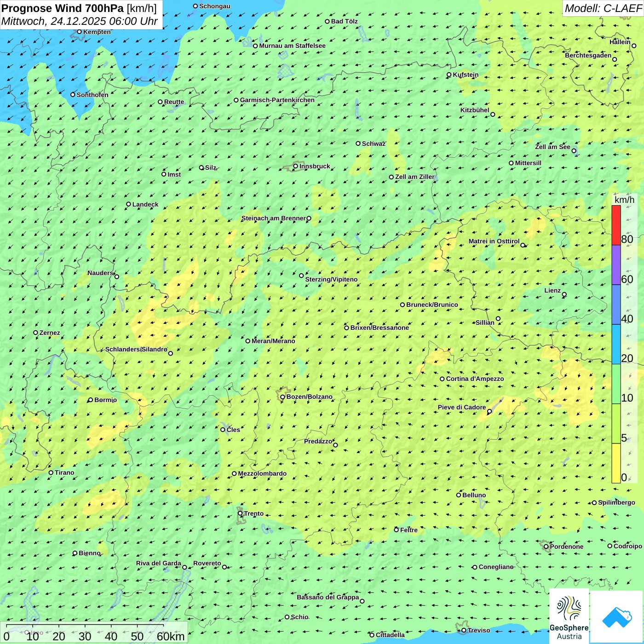Click the 'Sterzing/Vipiteno' label
This screenshot has height=644, width=644.
click(331, 279)
